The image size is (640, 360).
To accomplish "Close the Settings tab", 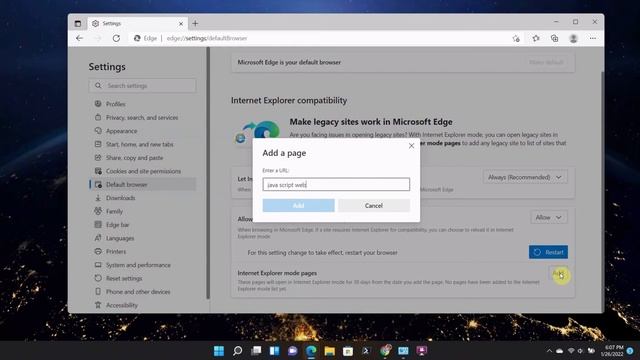I will coord(181,24).
